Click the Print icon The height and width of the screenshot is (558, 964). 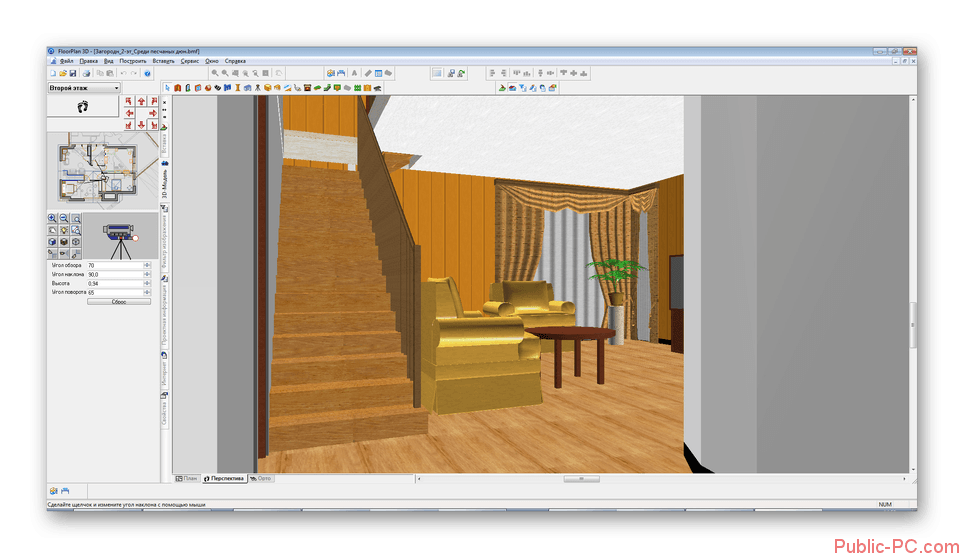point(87,73)
